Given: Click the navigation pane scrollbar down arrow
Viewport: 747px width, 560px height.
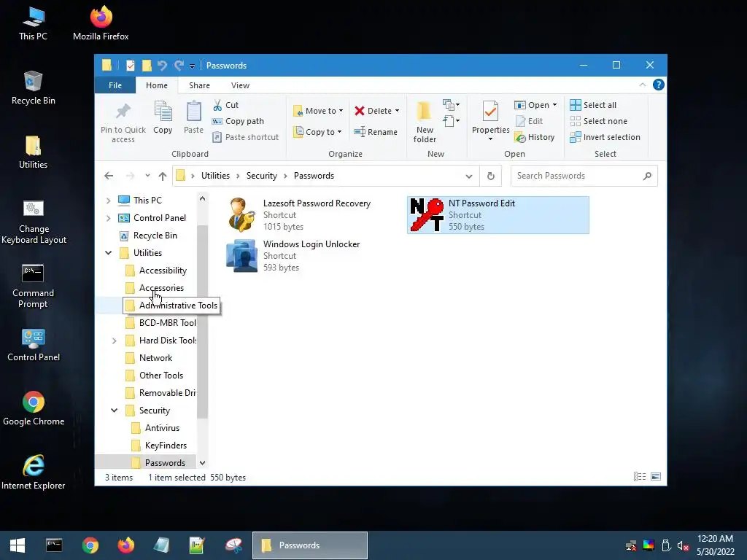Looking at the screenshot, I should pos(203,463).
